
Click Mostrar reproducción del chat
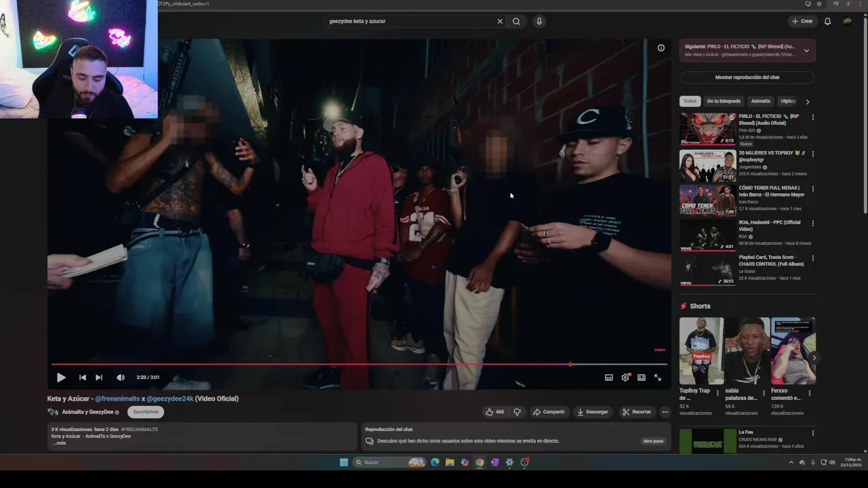(747, 77)
